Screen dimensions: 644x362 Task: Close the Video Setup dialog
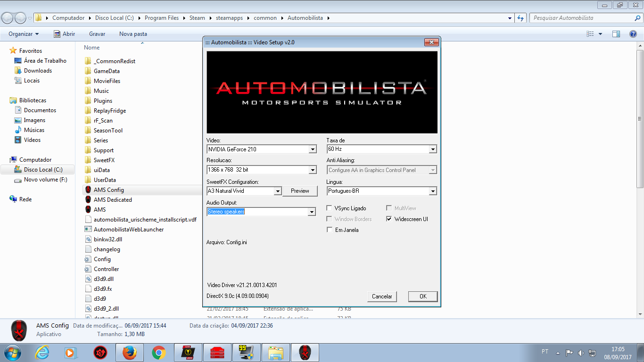(431, 42)
